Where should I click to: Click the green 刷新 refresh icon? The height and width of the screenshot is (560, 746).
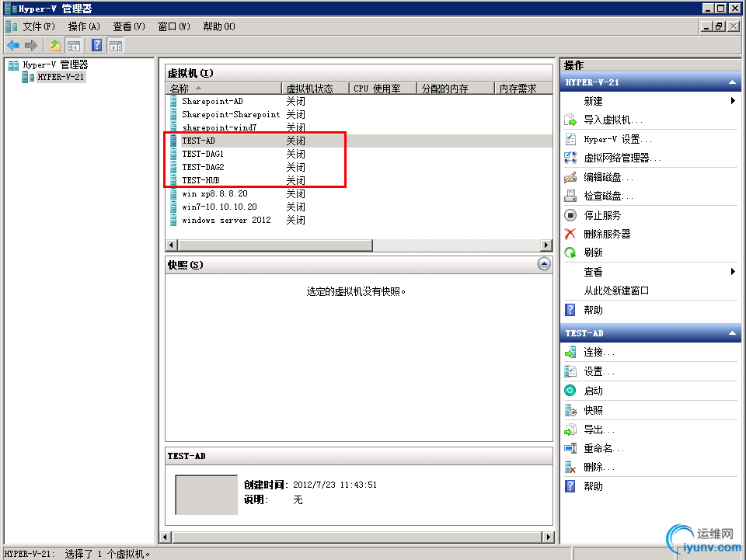pyautogui.click(x=570, y=252)
